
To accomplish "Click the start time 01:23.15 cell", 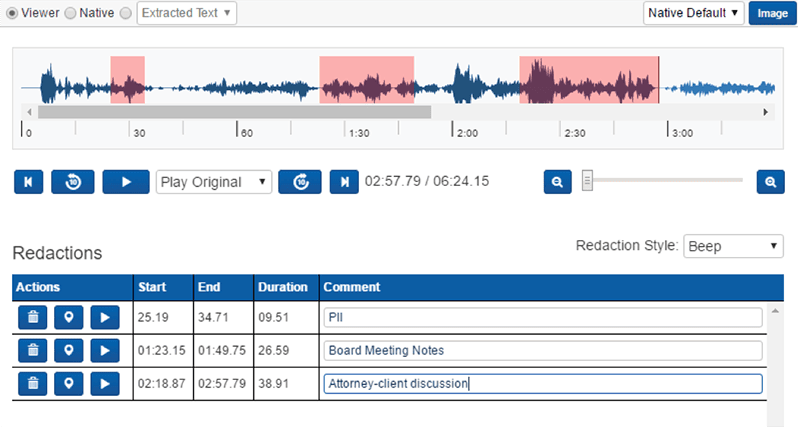I will point(162,351).
